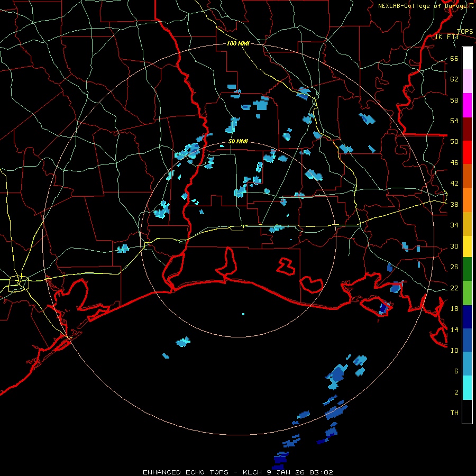Click the 42 legend value

point(454,183)
